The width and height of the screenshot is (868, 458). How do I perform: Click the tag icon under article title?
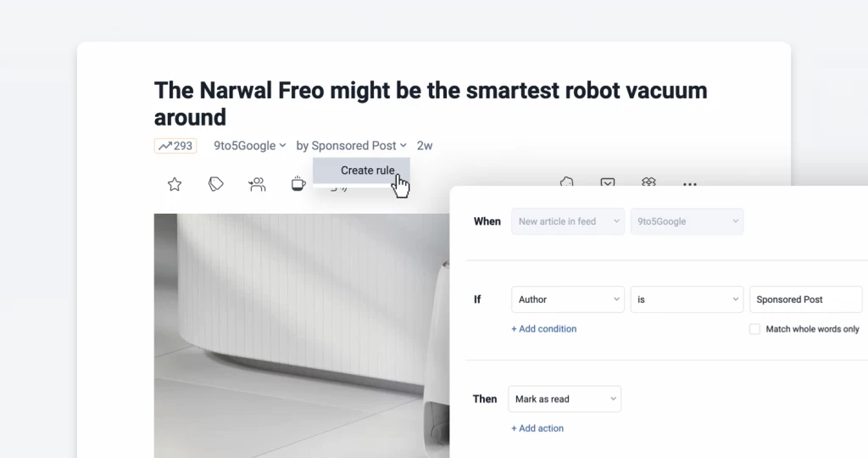click(x=216, y=184)
